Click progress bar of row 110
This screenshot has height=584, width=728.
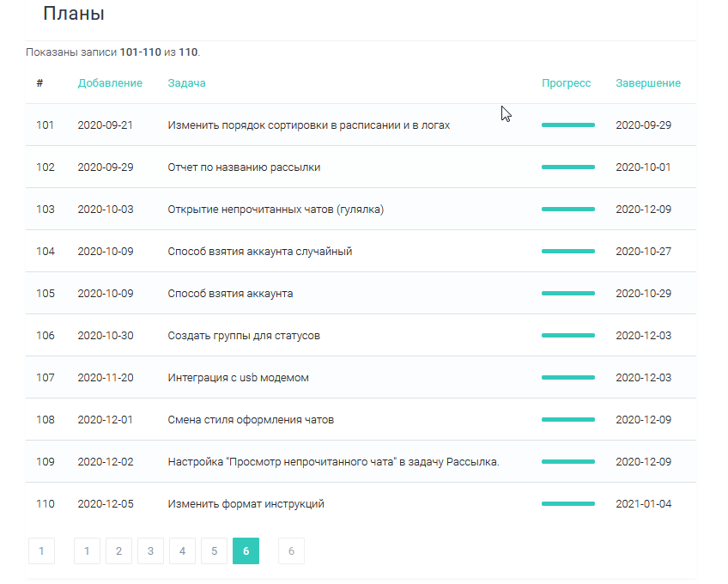coord(567,504)
